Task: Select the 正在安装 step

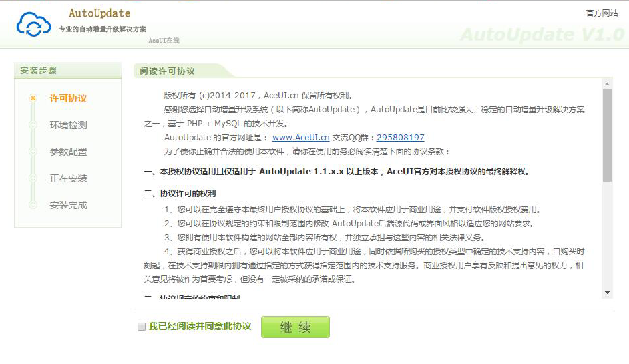Action: pos(68,178)
